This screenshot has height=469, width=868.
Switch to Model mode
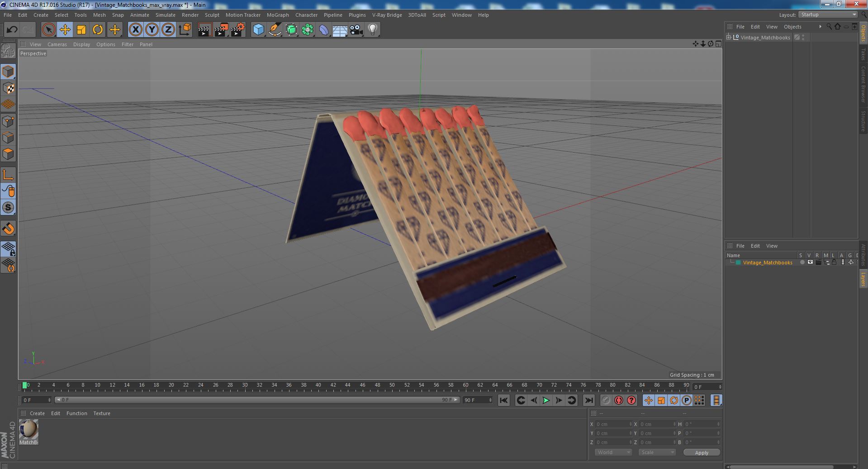(x=8, y=72)
